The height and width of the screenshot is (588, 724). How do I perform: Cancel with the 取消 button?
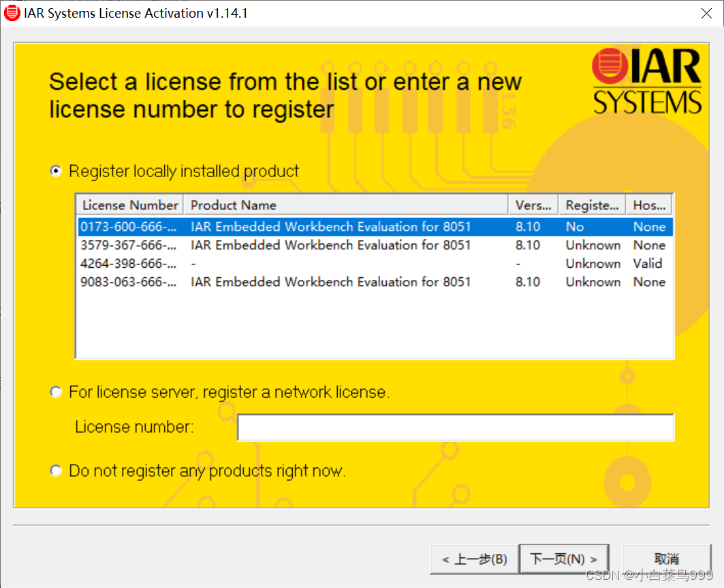pyautogui.click(x=666, y=559)
